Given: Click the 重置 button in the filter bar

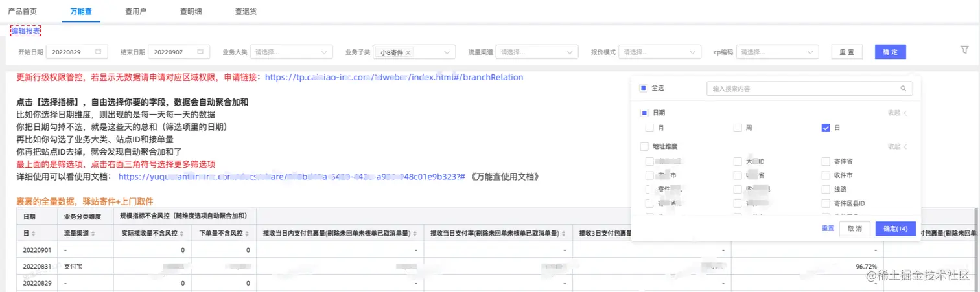Looking at the screenshot, I should point(846,52).
